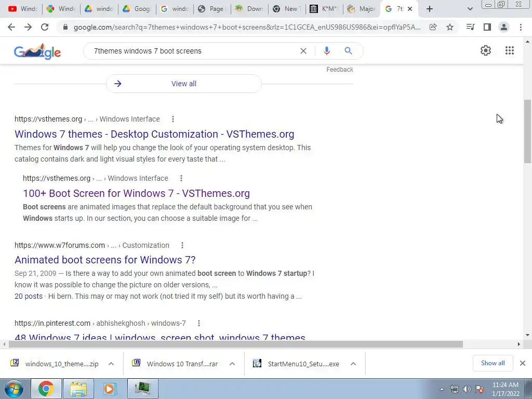Open Chrome three-dot menu
Screen dimensions: 532x399
pyautogui.click(x=521, y=27)
